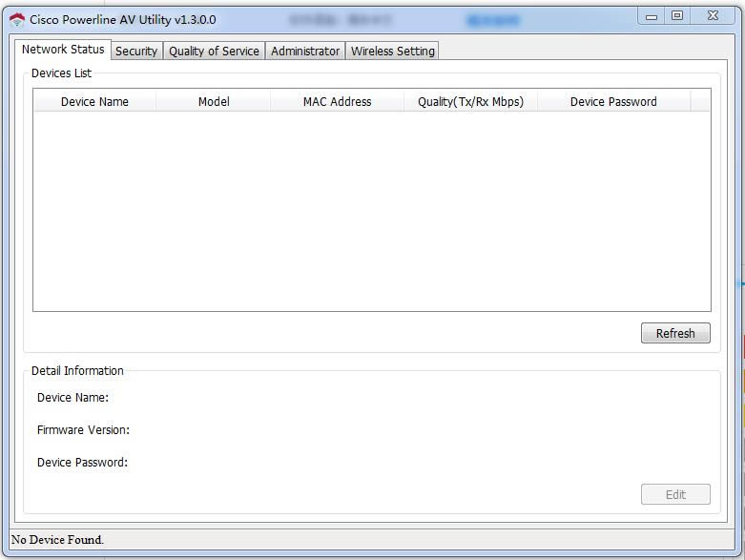Close the Cisco Powerline AV Utility window
This screenshot has height=560, width=745.
tap(713, 16)
